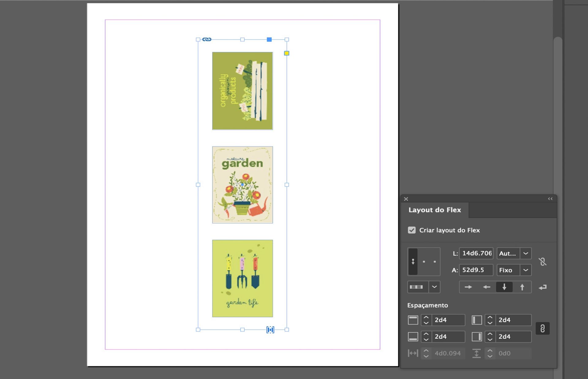The image size is (588, 379).
Task: Open the wrap options dropdown below the alignment widget
Action: point(434,287)
